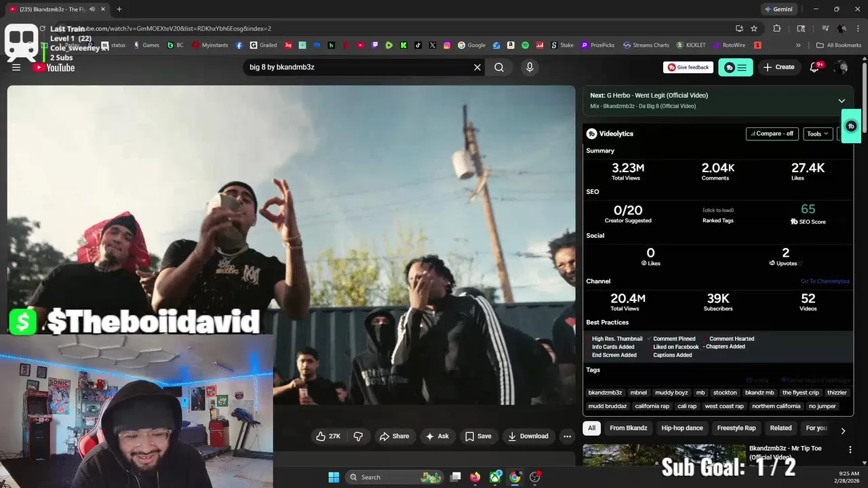
Task: Like the video with thumbs up 27K
Action: (x=328, y=436)
